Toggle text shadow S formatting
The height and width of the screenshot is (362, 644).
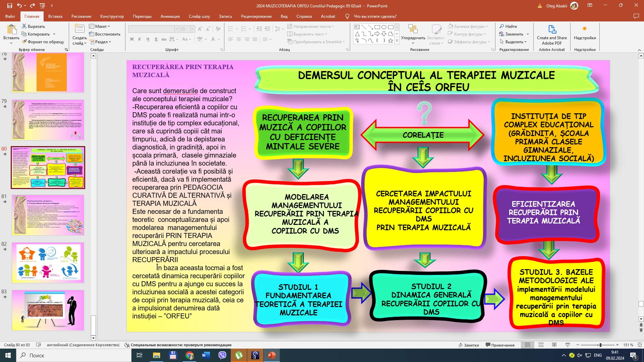tap(156, 39)
